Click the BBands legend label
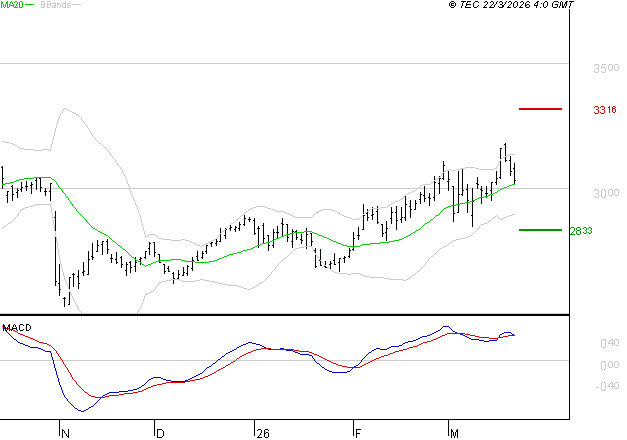The width and height of the screenshot is (627, 440). point(55,5)
